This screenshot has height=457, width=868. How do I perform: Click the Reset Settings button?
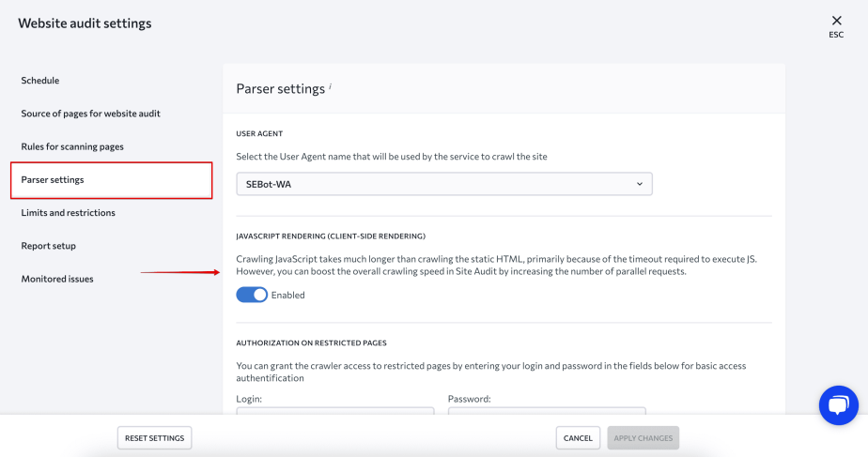pyautogui.click(x=154, y=437)
